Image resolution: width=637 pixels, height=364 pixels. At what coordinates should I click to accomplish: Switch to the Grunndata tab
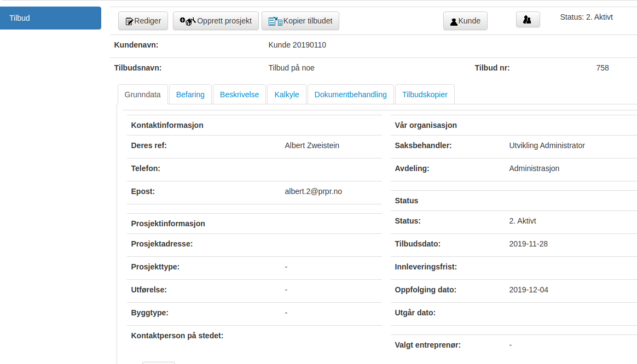(x=143, y=95)
